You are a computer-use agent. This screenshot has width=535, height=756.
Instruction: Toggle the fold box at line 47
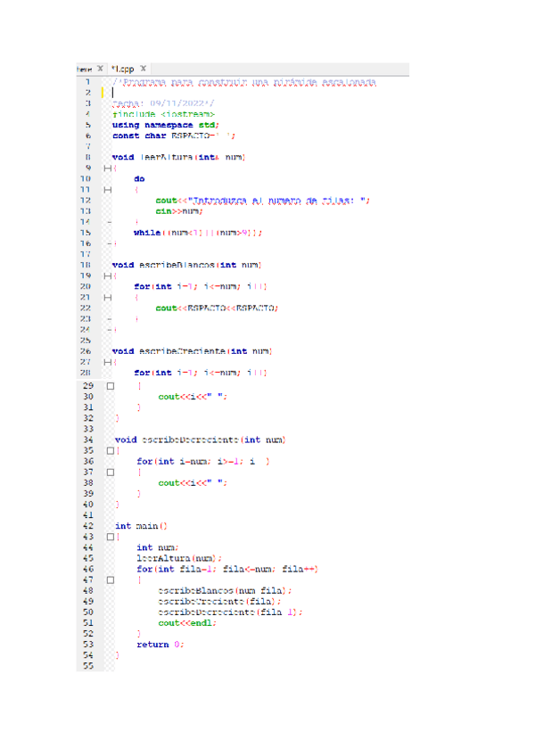pos(111,579)
